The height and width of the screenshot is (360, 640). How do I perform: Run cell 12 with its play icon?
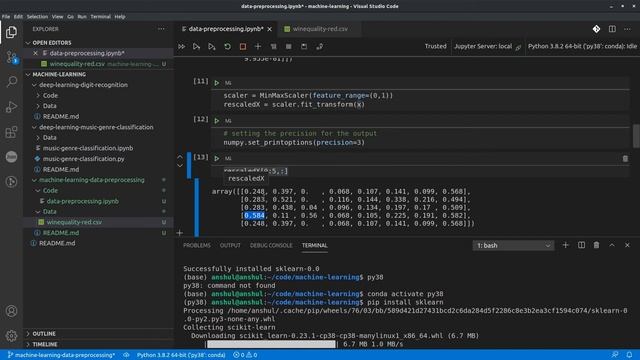coord(217,121)
